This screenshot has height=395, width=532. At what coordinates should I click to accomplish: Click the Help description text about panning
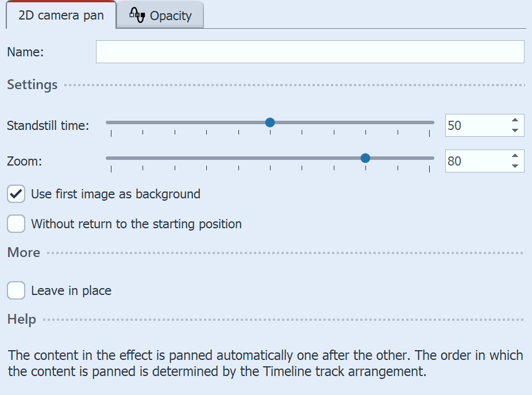click(x=264, y=363)
